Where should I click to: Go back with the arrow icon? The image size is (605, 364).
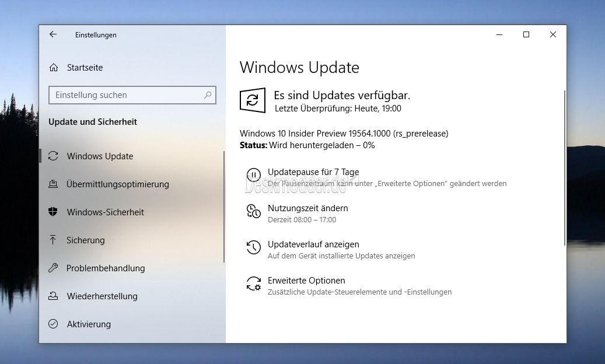point(53,34)
